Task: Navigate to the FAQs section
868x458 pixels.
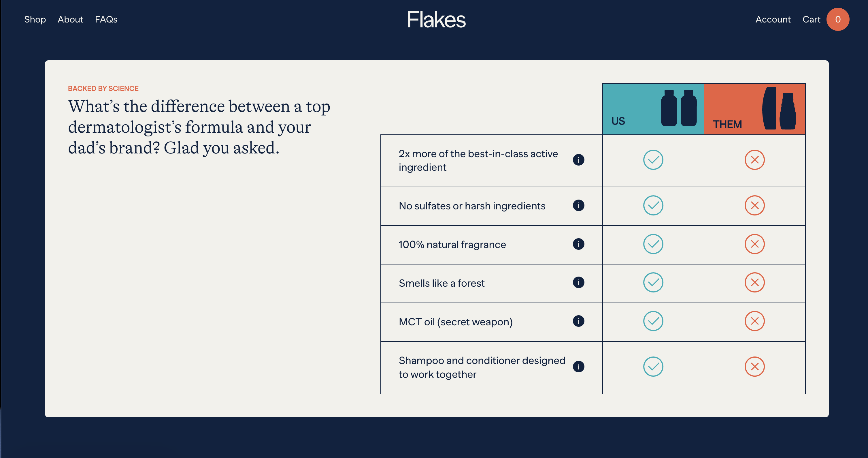Action: pyautogui.click(x=106, y=19)
